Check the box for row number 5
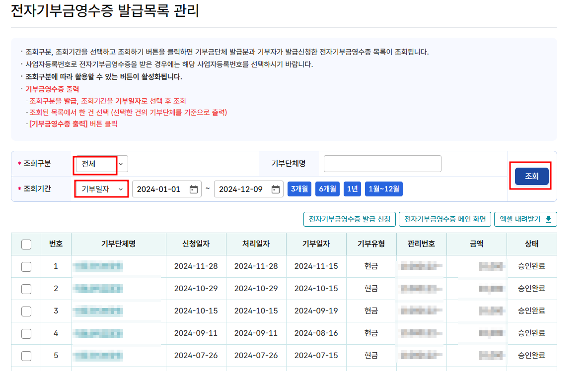588x371 pixels. 26,356
